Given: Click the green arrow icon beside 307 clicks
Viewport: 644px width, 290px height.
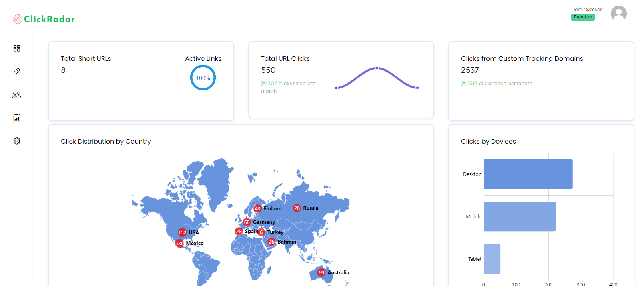Looking at the screenshot, I should (x=264, y=84).
